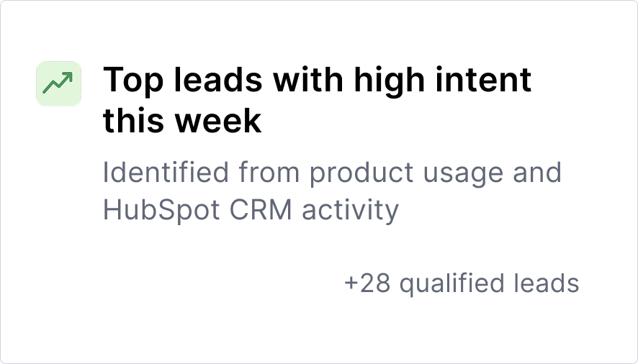
Task: Click the 'HubSpot CRM activity' text
Action: pos(251,210)
